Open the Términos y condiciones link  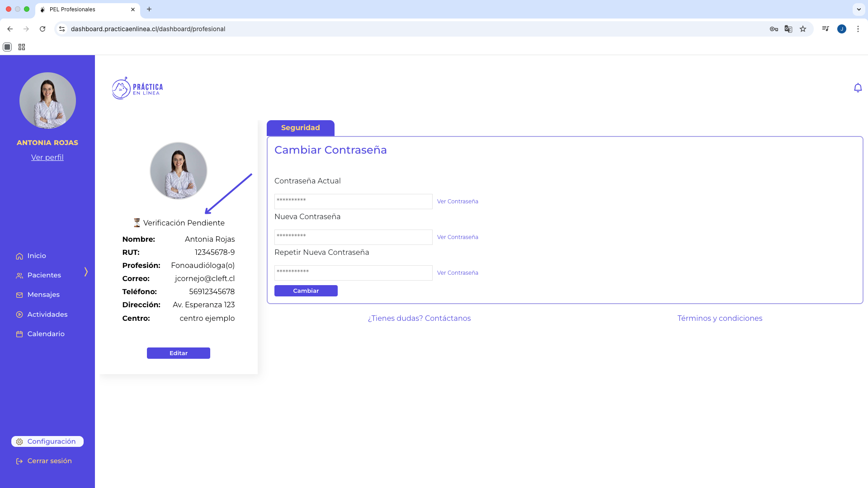point(720,319)
